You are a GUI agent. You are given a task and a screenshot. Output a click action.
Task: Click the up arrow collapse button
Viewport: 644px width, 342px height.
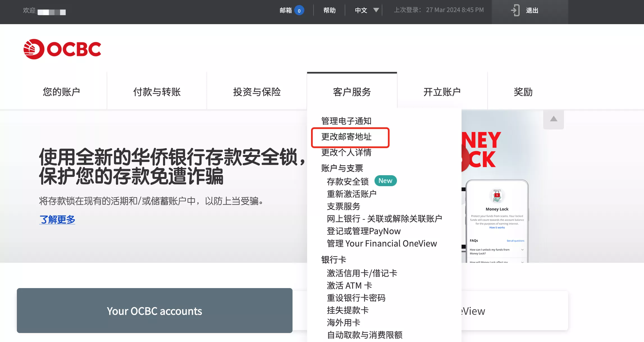tap(553, 119)
